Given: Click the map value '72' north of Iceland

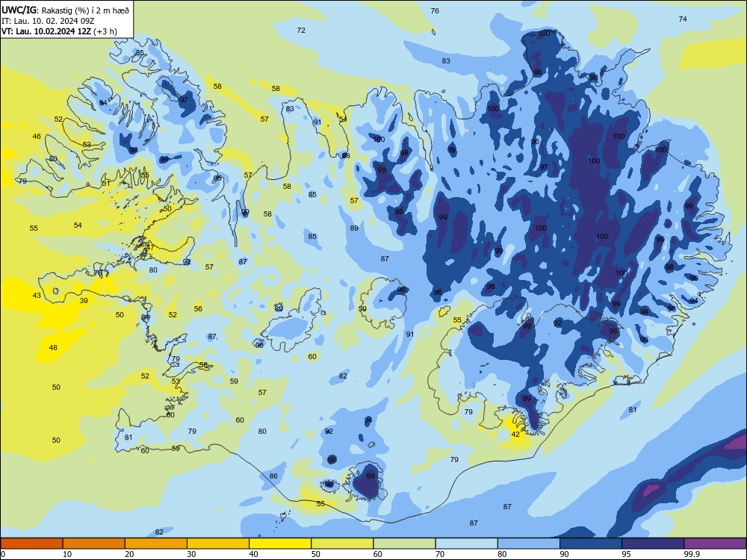Looking at the screenshot, I should [x=301, y=30].
